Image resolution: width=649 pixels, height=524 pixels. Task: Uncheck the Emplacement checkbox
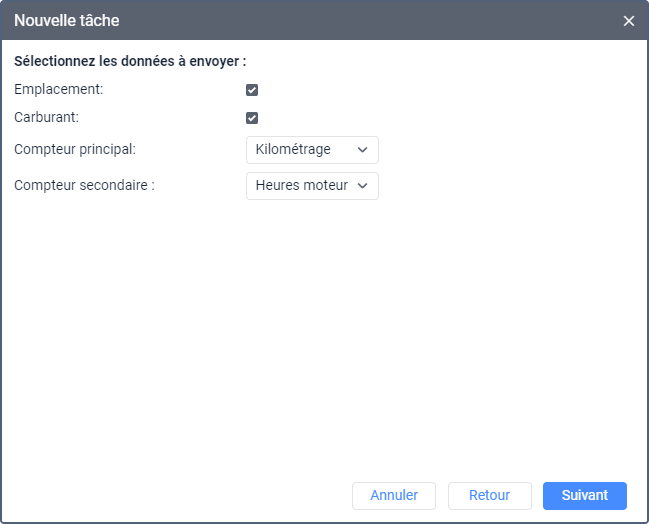click(252, 90)
